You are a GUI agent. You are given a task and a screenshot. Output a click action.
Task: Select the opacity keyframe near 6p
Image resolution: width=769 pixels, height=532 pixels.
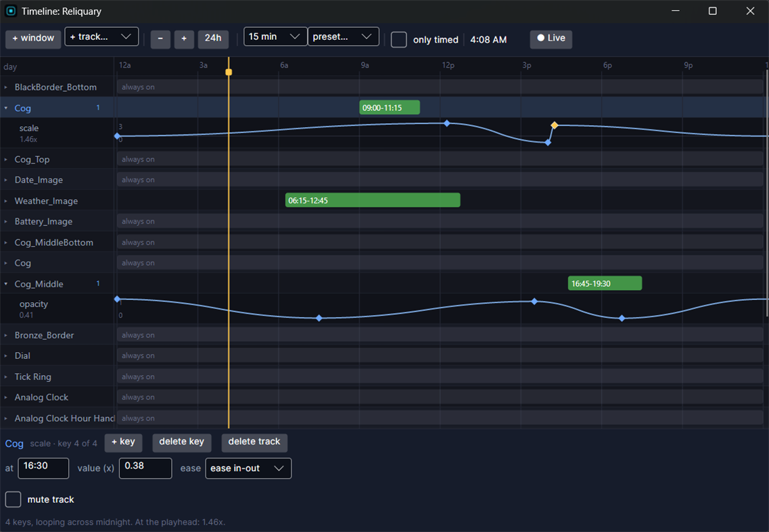pos(622,318)
